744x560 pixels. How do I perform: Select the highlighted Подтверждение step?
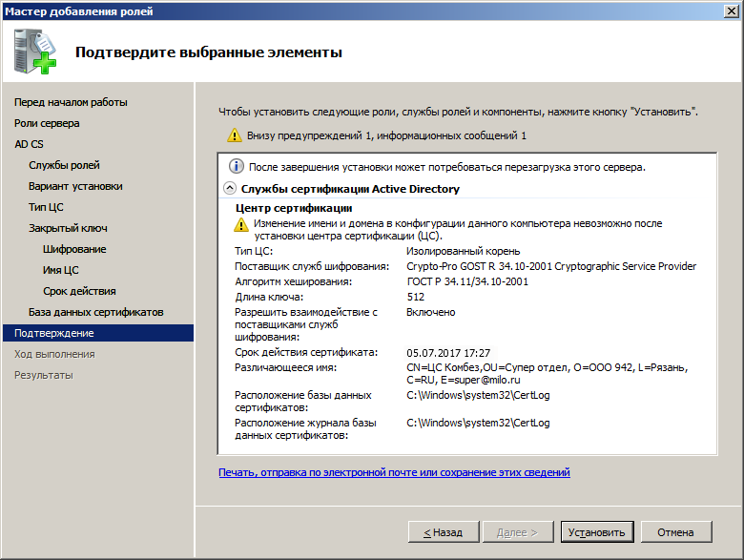(x=98, y=333)
